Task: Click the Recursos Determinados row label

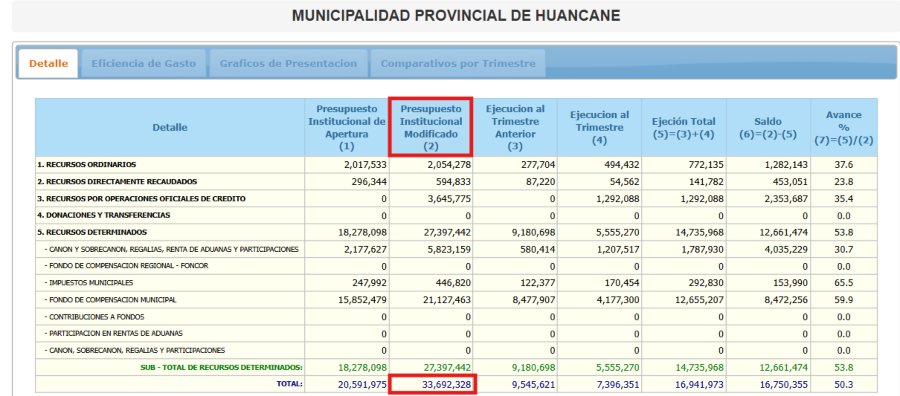Action: tap(92, 232)
